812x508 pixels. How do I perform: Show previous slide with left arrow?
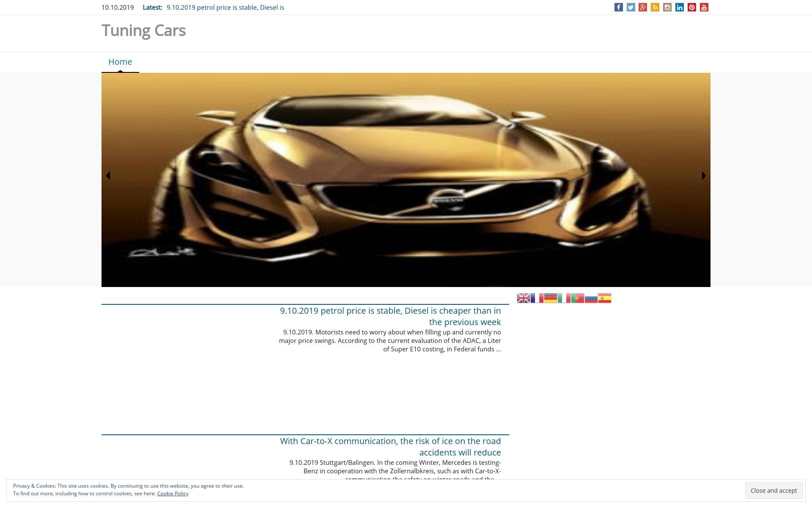coord(108,176)
